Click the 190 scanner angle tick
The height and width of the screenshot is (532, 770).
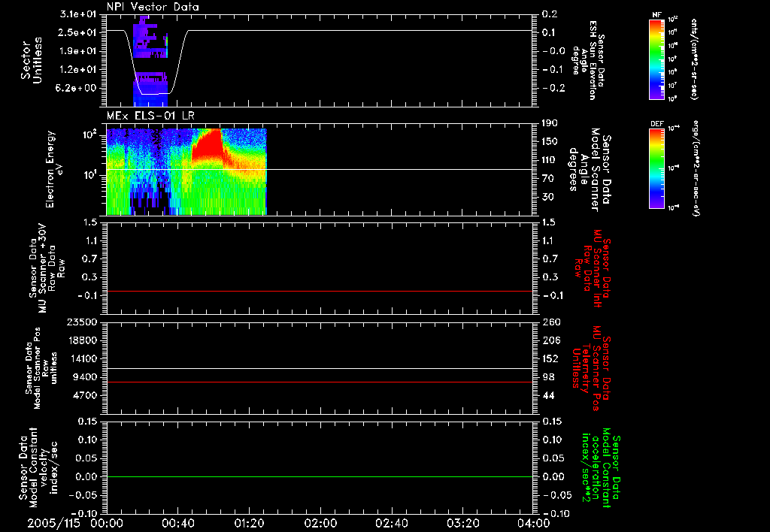[550, 123]
